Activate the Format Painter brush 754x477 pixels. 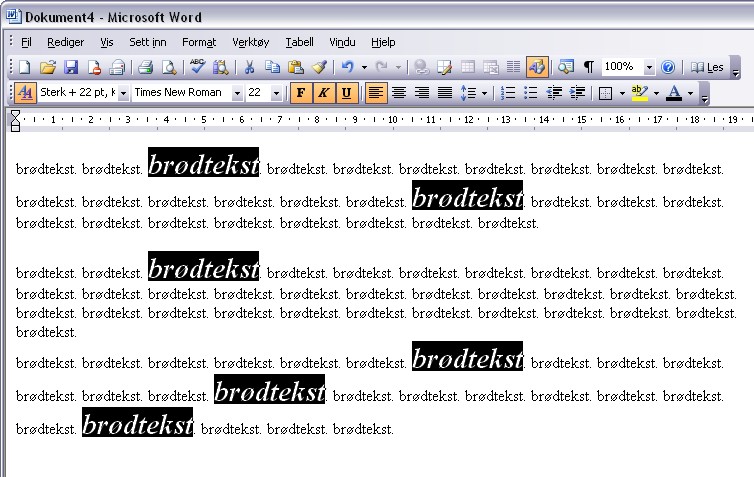(319, 67)
